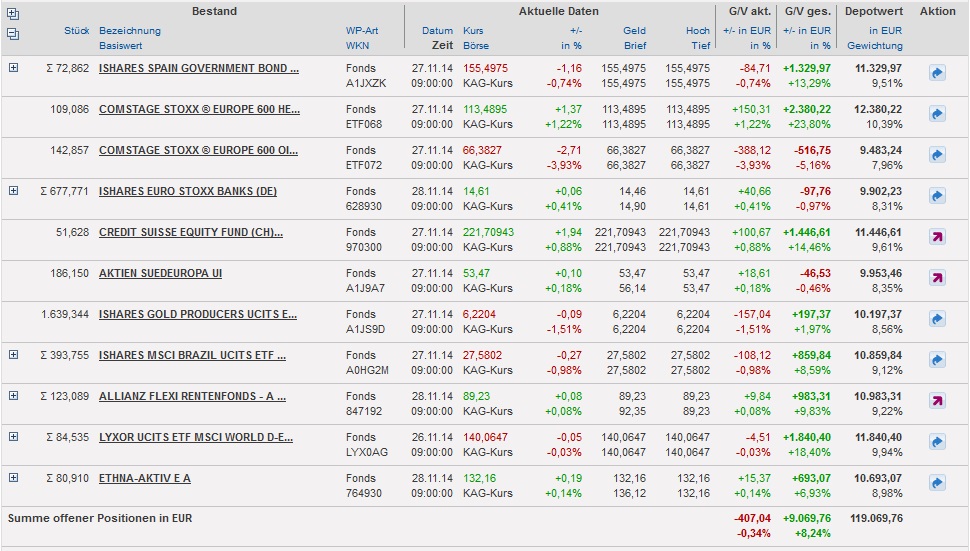Click action icon in Ethna-Aktiv E A row
Screen dimensions: 970x551
[x=937, y=484]
